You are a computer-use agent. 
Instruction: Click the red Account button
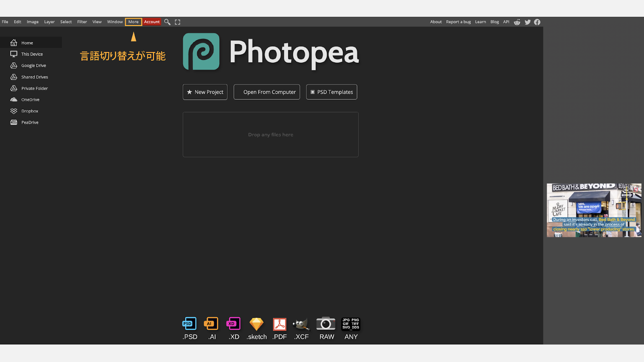click(x=152, y=22)
